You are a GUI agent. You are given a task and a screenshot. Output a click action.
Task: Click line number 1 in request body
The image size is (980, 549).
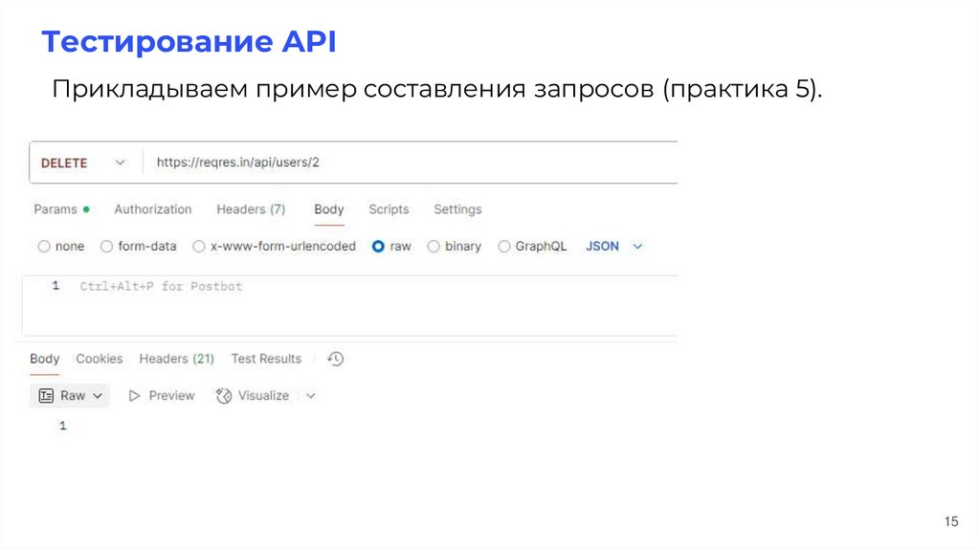[56, 285]
